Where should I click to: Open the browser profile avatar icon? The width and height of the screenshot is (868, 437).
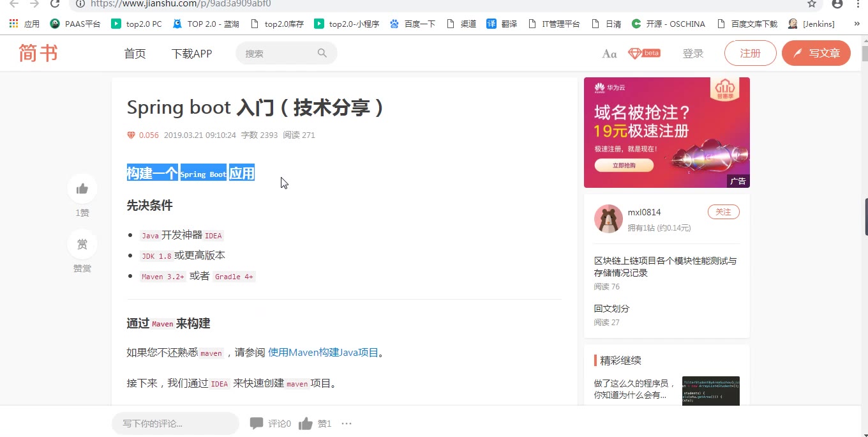(837, 4)
